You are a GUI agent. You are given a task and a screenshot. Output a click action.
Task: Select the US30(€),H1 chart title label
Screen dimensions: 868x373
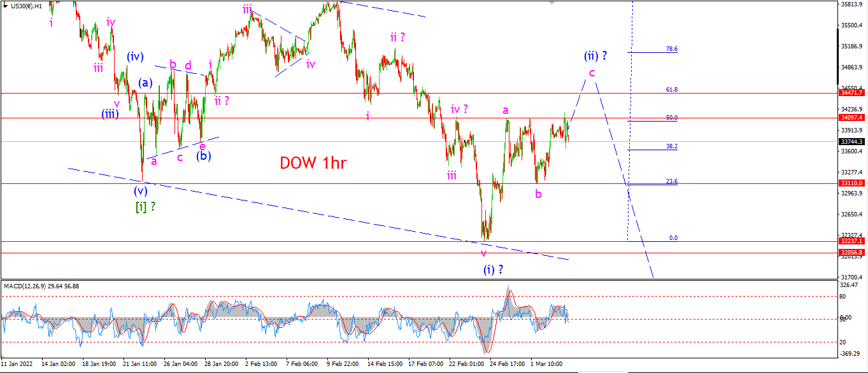(x=27, y=5)
